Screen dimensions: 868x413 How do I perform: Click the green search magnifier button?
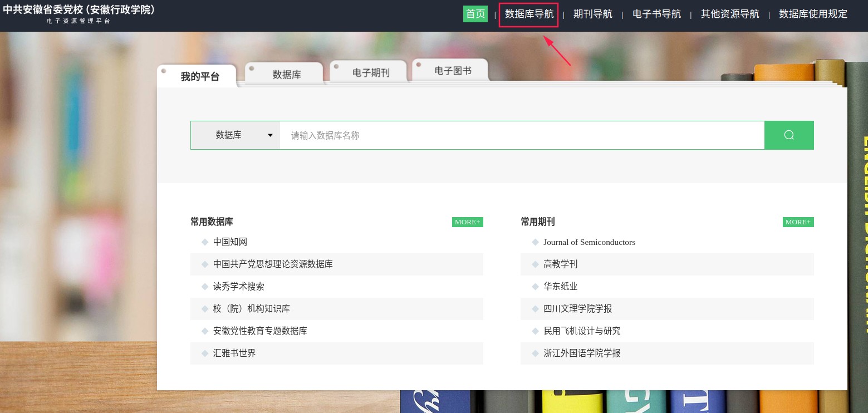point(788,135)
